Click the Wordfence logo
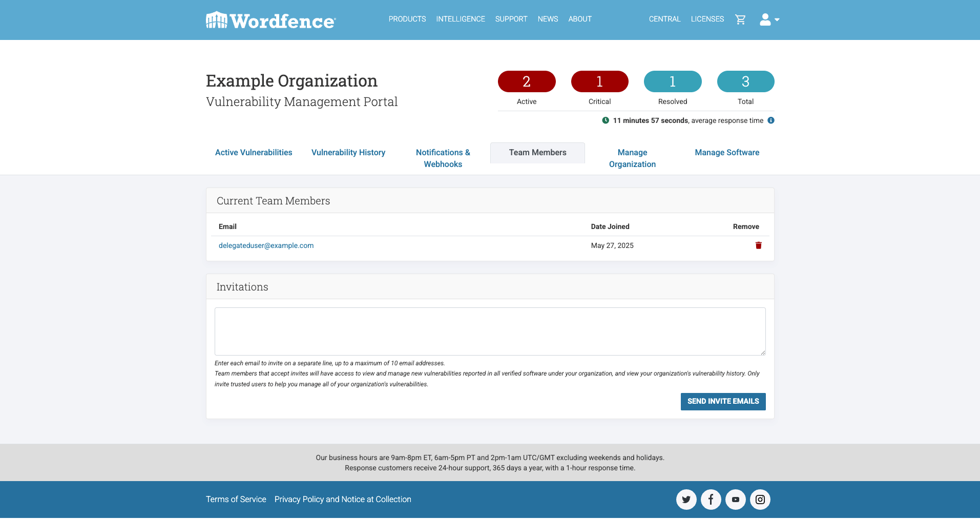The width and height of the screenshot is (980, 519). [270, 20]
